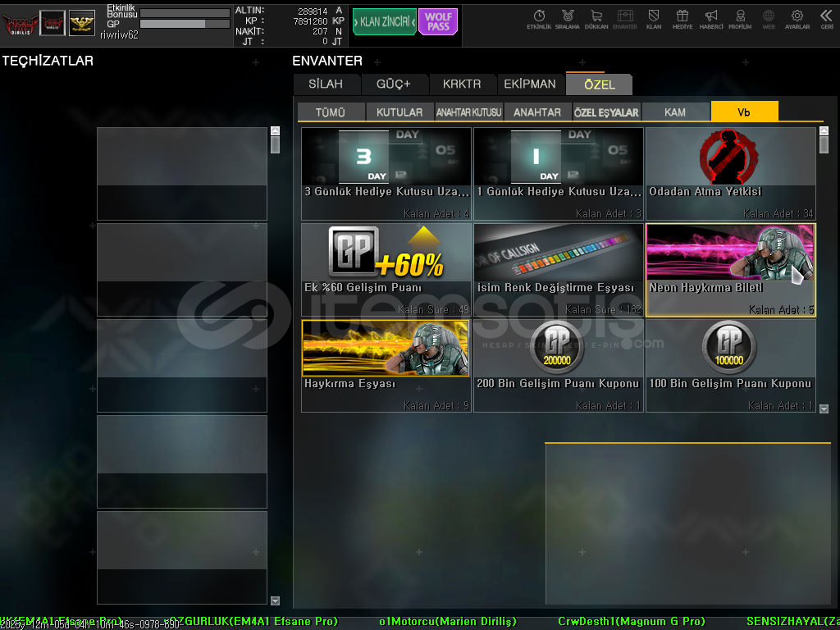Screen dimensions: 840x630
Task: Select the ANAHTAR sub-tab filter
Action: [x=537, y=112]
